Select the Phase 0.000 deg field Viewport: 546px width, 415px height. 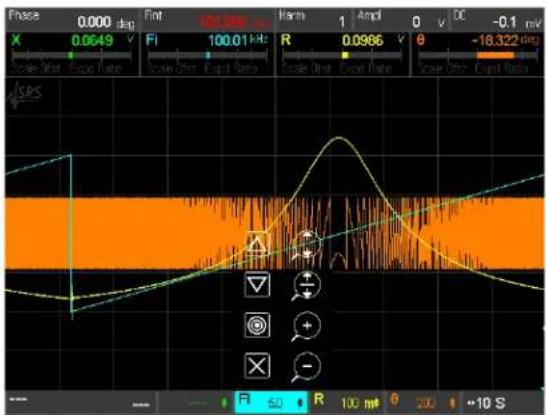click(x=72, y=20)
